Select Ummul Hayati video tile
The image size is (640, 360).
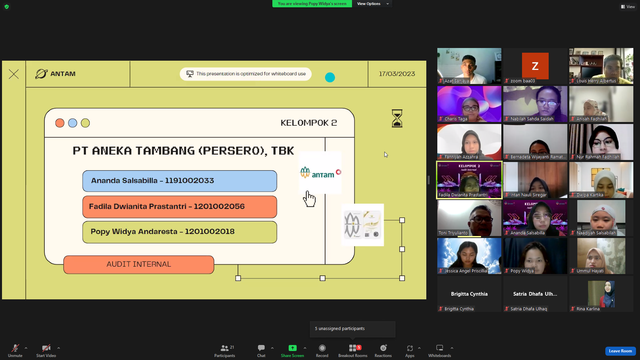click(601, 256)
